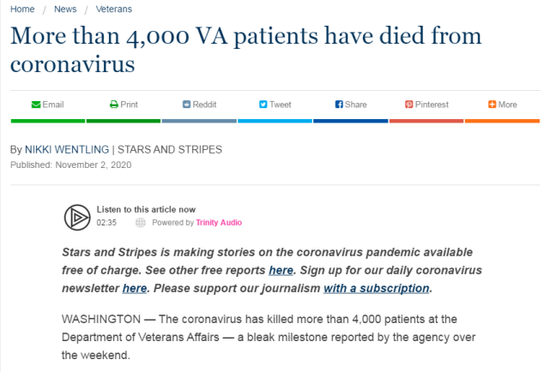The width and height of the screenshot is (550, 372).
Task: Click the Facebook Share icon
Action: [339, 104]
